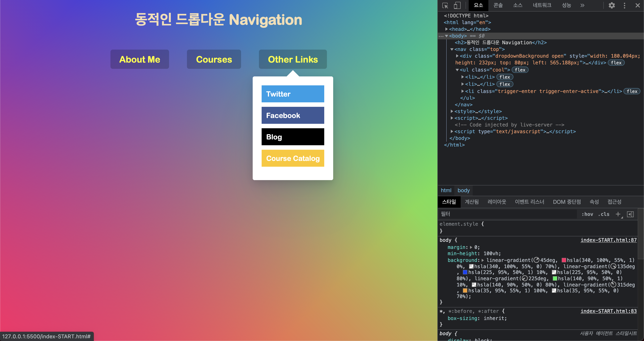The image size is (644, 341).
Task: Expand the style element node
Action: click(x=452, y=112)
